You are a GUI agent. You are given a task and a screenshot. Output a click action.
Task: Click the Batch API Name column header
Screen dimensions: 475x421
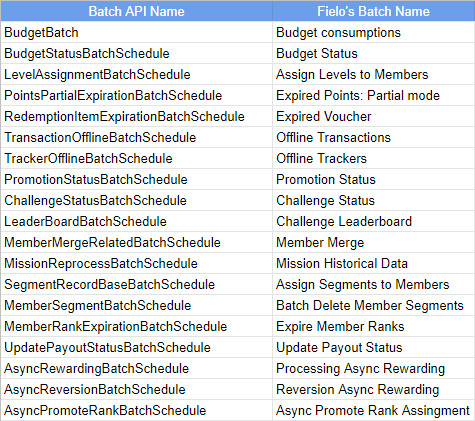[x=136, y=11]
